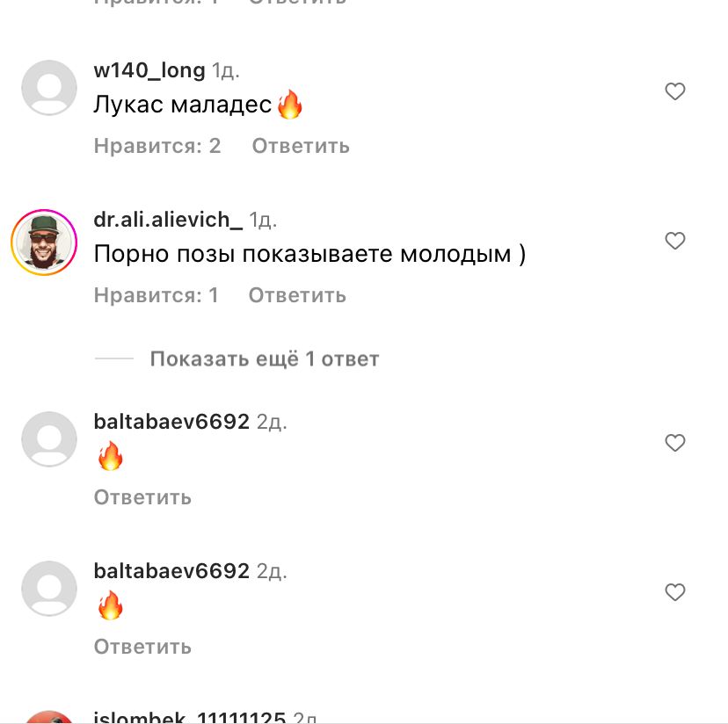Like the w140_long comment with heart icon
The width and height of the screenshot is (728, 724).
675,91
